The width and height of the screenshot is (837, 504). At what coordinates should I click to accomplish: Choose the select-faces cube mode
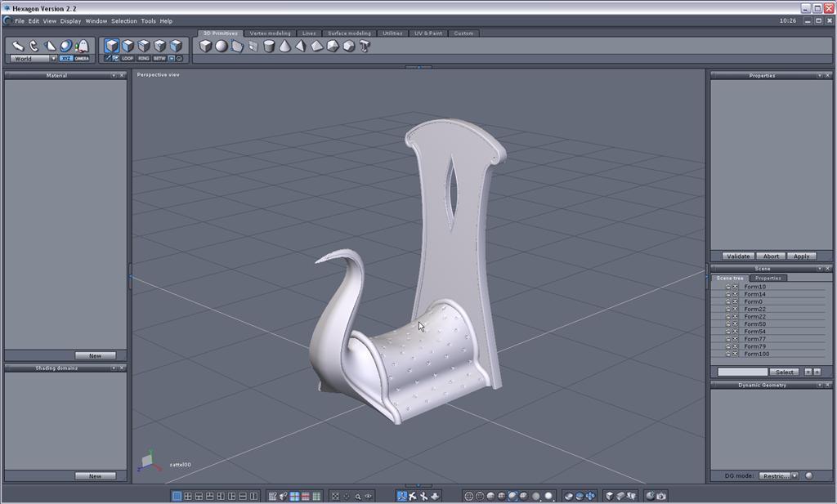(x=128, y=46)
